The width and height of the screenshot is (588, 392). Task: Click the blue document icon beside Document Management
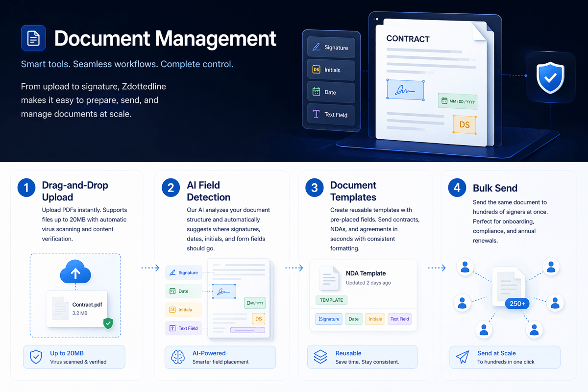click(33, 38)
